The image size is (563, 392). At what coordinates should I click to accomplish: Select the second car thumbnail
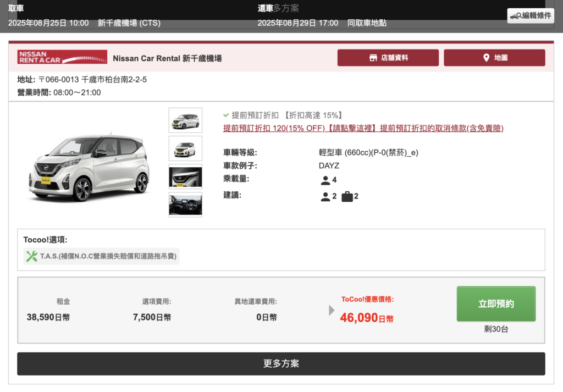[x=185, y=148]
